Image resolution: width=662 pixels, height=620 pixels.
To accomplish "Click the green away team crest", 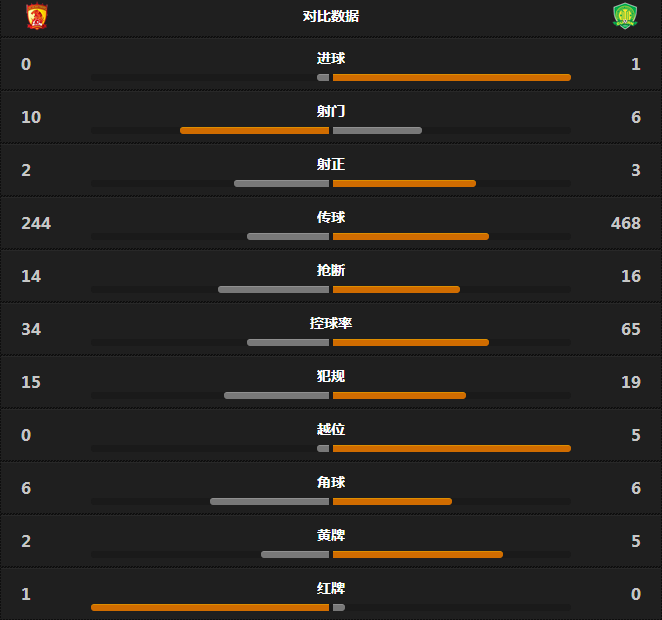I will [x=625, y=16].
